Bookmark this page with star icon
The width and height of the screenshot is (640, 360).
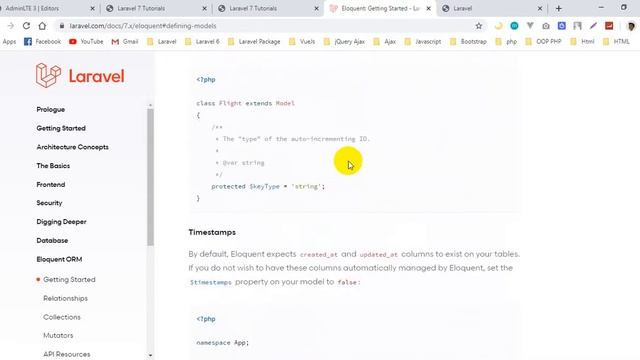click(x=479, y=26)
